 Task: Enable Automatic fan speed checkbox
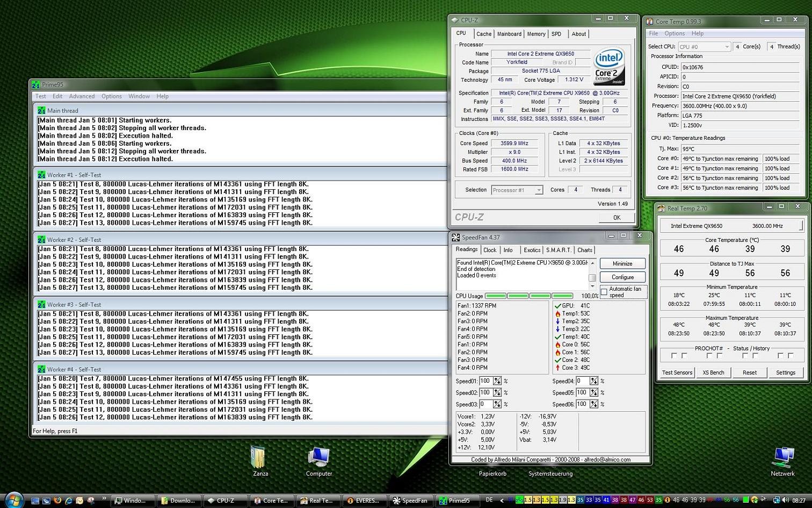[x=604, y=292]
